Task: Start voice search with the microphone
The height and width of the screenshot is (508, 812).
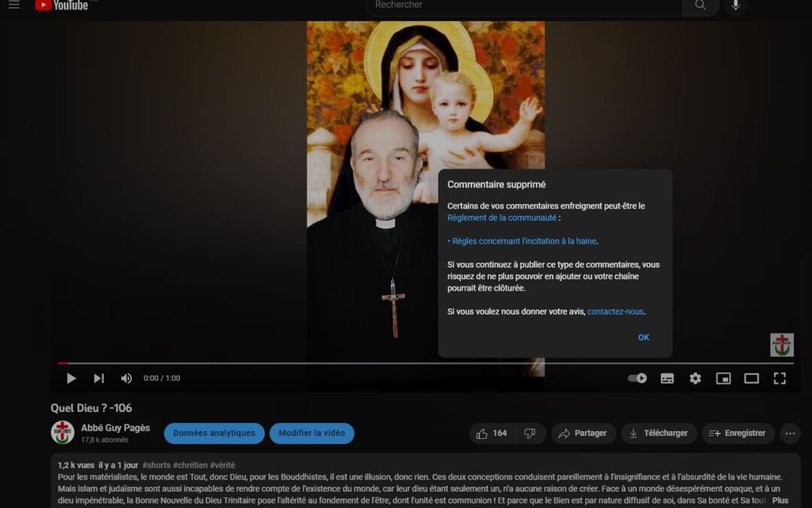Action: coord(735,5)
